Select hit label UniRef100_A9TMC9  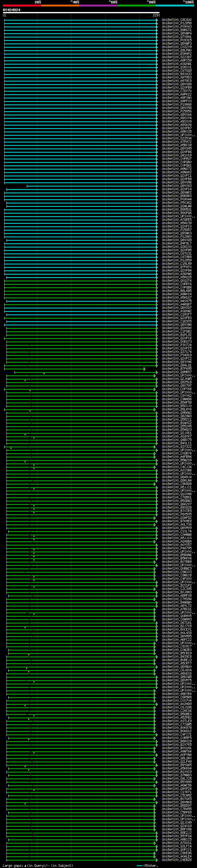[176, 81]
